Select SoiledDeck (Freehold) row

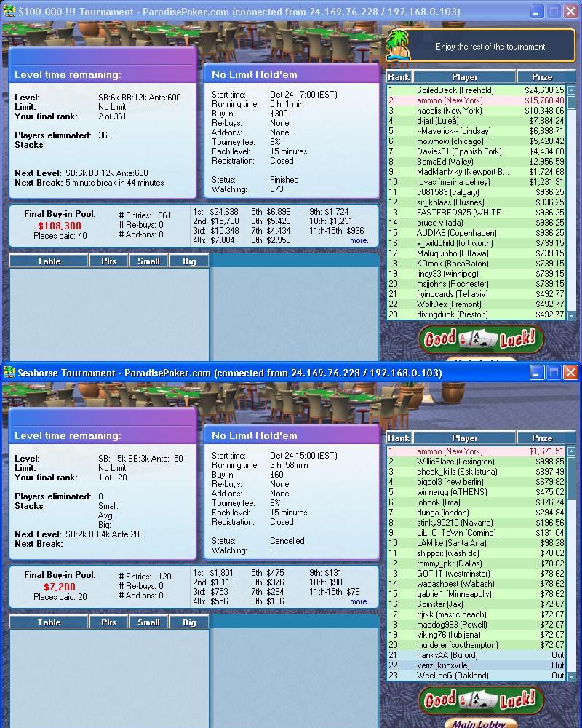[477, 90]
